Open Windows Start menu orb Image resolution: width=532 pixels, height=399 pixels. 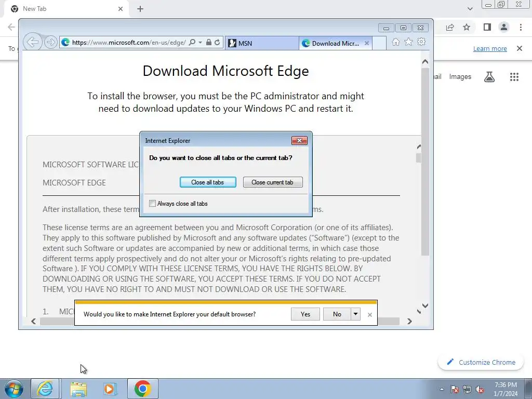14,389
